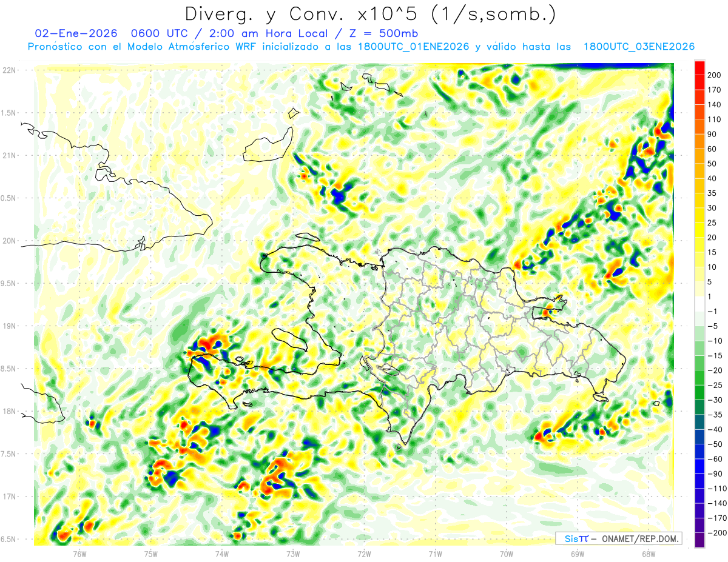Click the '21N' latitude label
The image size is (728, 562).
click(9, 155)
